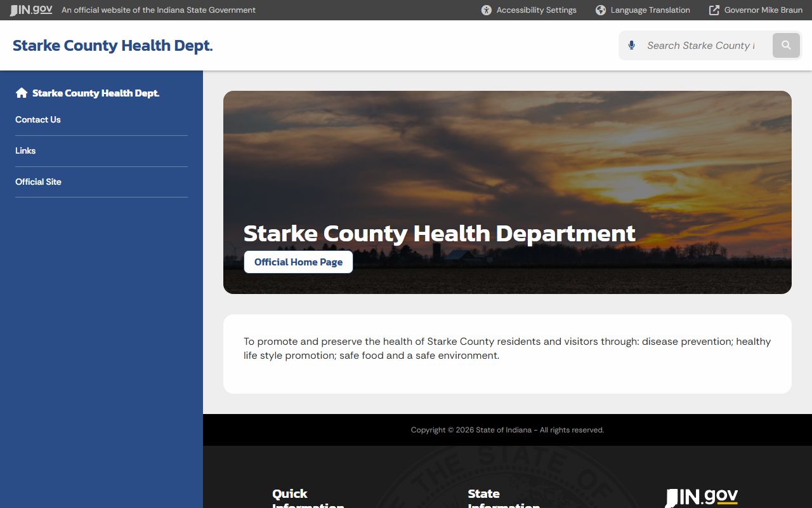
Task: Click the IN.gov footer logo
Action: tap(702, 497)
